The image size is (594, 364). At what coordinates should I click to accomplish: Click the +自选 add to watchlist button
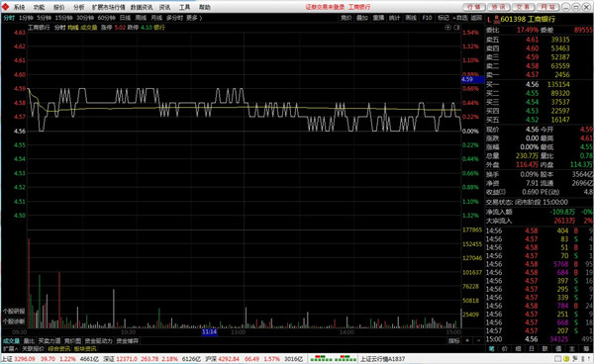pyautogui.click(x=460, y=18)
